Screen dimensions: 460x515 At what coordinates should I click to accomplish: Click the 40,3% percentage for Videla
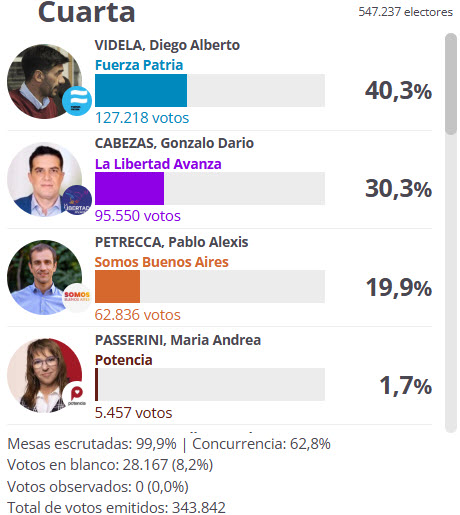(398, 91)
